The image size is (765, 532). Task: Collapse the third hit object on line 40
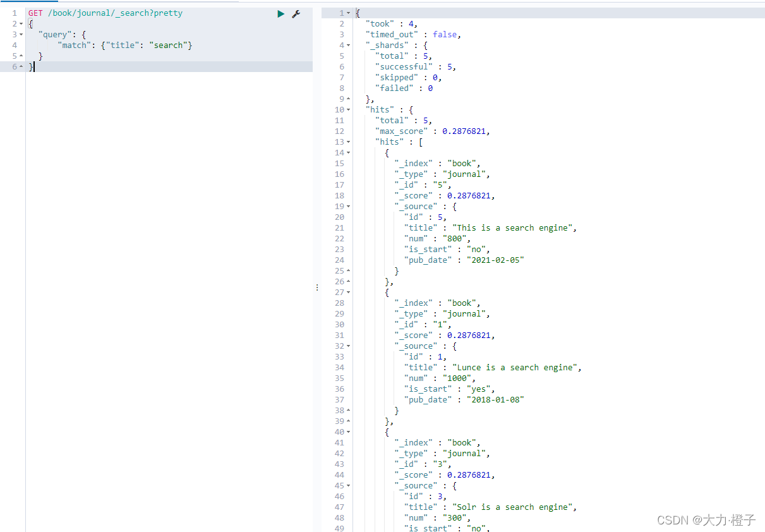pos(348,432)
